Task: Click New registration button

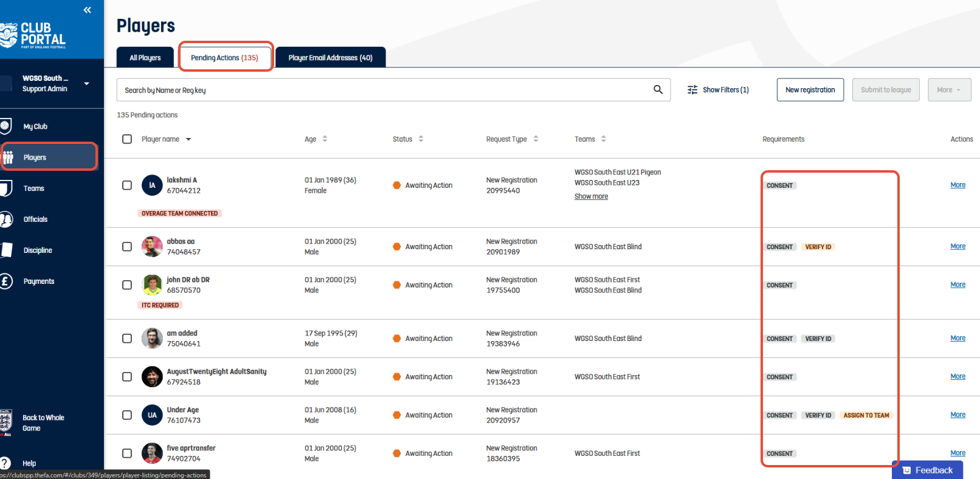Action: 810,90
